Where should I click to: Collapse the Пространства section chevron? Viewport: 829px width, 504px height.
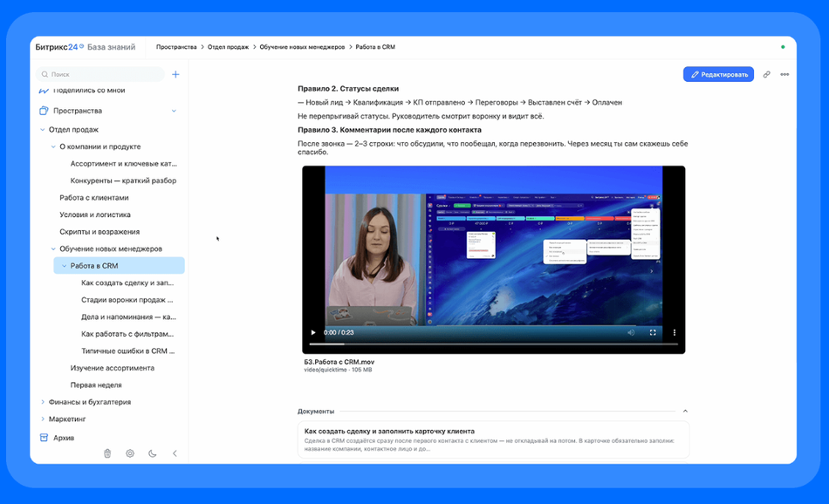(x=174, y=111)
